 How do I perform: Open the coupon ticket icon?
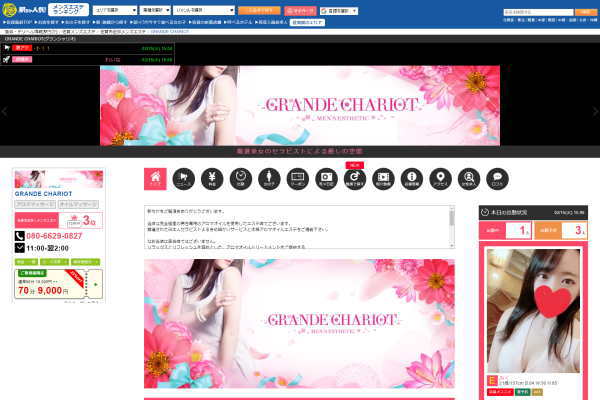[298, 179]
